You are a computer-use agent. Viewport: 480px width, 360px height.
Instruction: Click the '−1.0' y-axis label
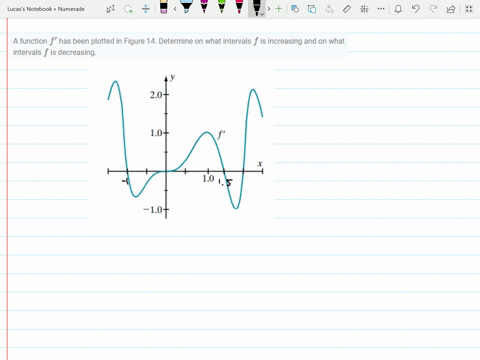(153, 210)
